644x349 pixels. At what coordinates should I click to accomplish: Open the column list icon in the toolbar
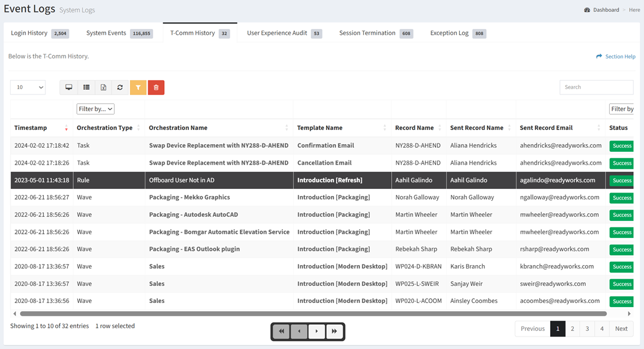tap(86, 87)
